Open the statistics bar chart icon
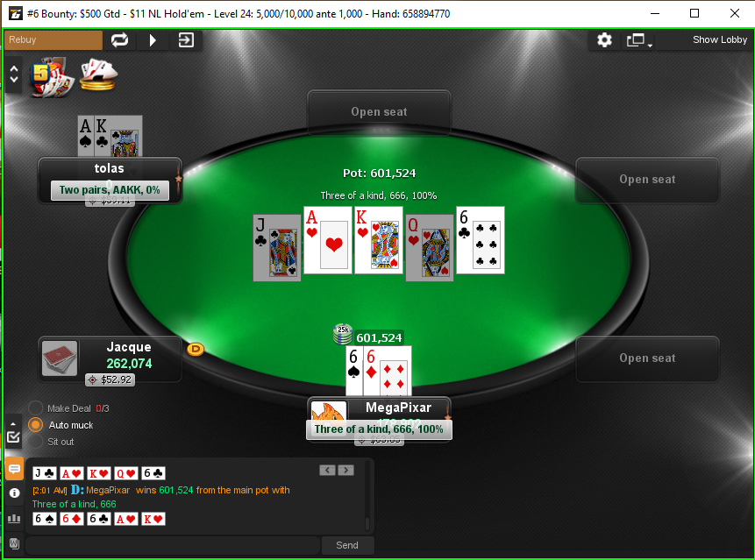The width and height of the screenshot is (755, 560). click(14, 518)
